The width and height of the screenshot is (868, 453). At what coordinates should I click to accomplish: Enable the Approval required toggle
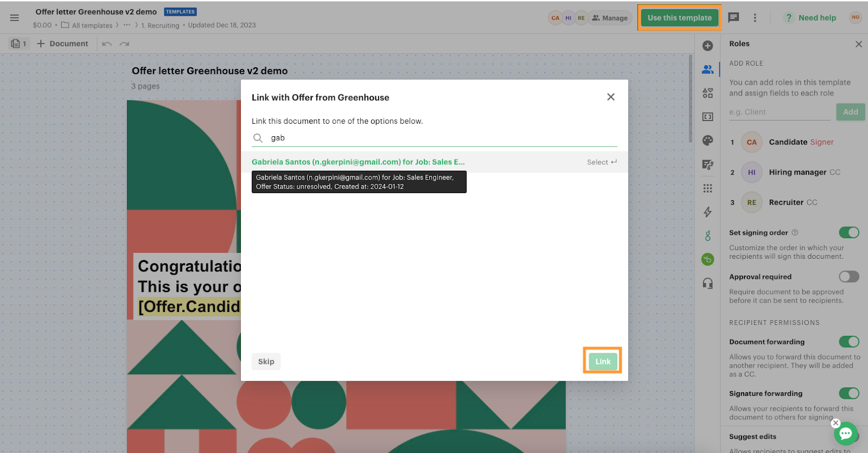[x=848, y=277]
